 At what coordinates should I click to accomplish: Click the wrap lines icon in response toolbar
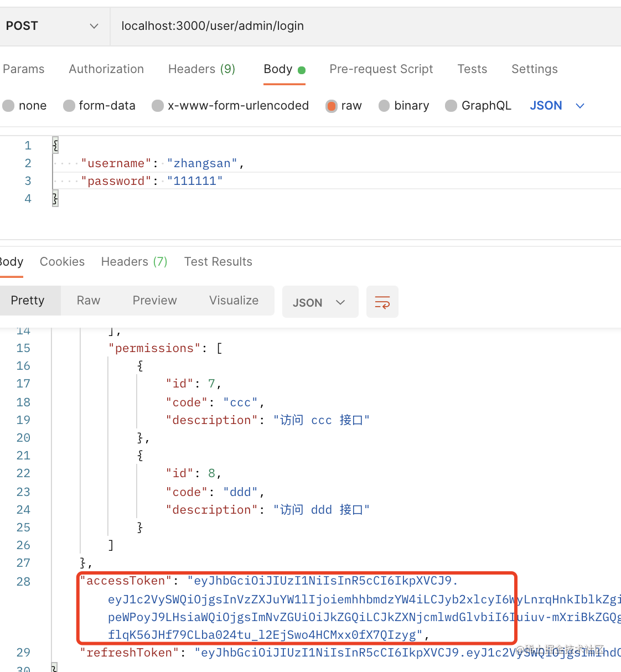pyautogui.click(x=382, y=302)
